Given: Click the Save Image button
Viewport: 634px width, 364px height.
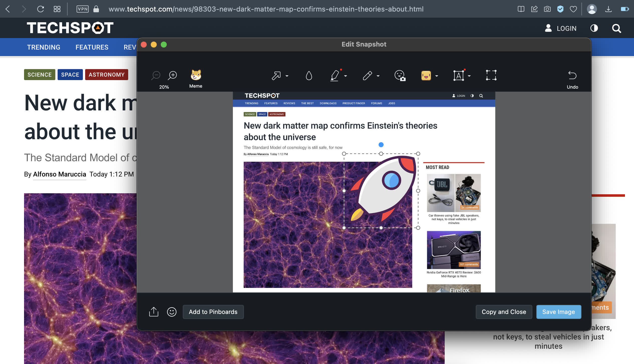Looking at the screenshot, I should pos(558,312).
